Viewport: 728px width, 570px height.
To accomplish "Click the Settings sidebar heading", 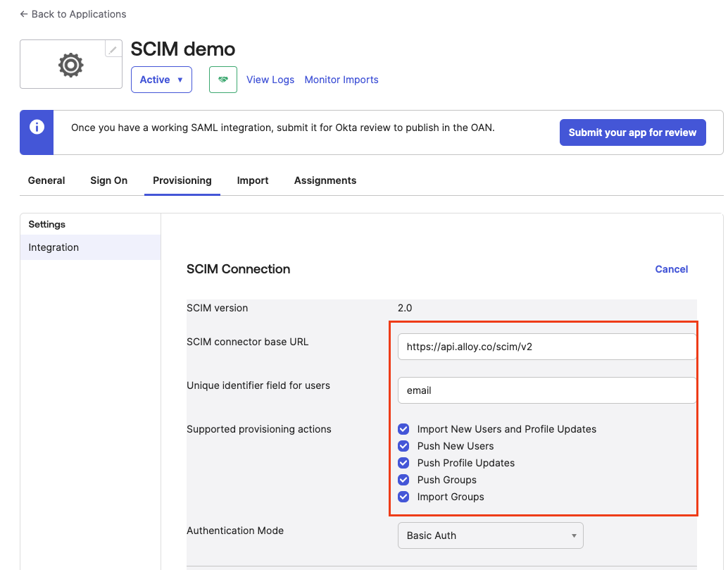I will point(47,224).
